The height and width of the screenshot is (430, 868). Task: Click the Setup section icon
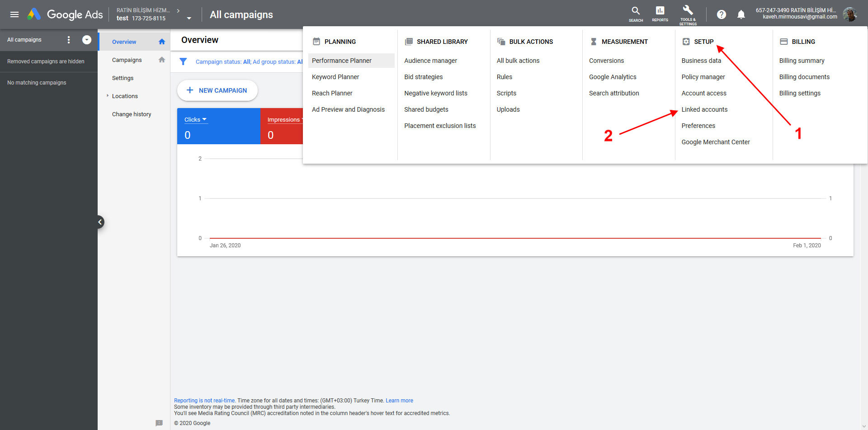[x=686, y=42]
